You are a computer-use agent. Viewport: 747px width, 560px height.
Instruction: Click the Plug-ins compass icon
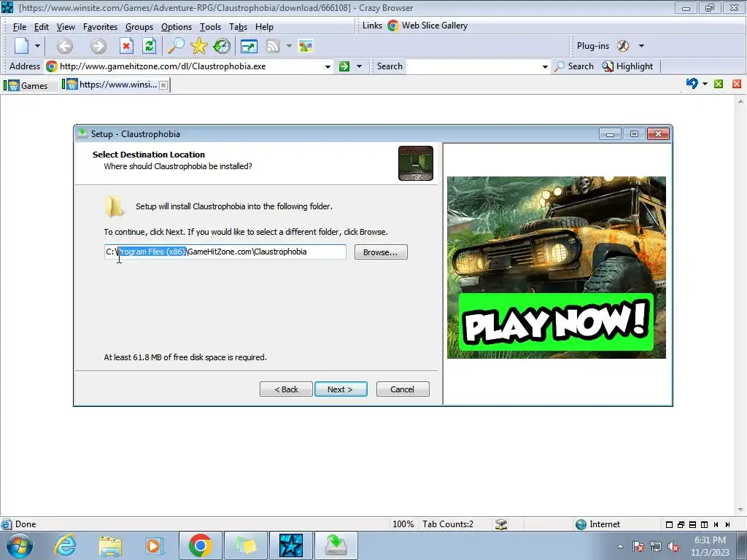point(623,46)
